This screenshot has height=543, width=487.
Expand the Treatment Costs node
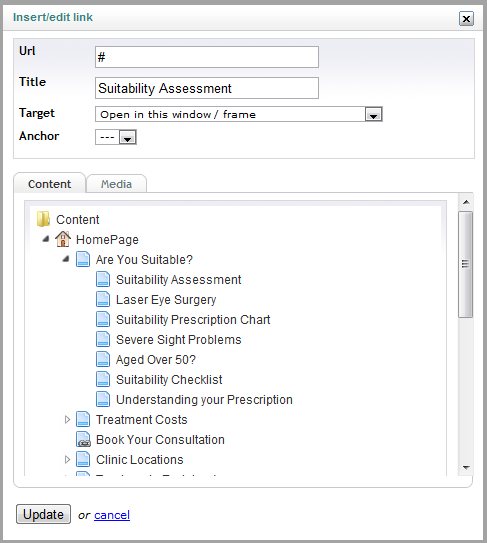click(67, 420)
